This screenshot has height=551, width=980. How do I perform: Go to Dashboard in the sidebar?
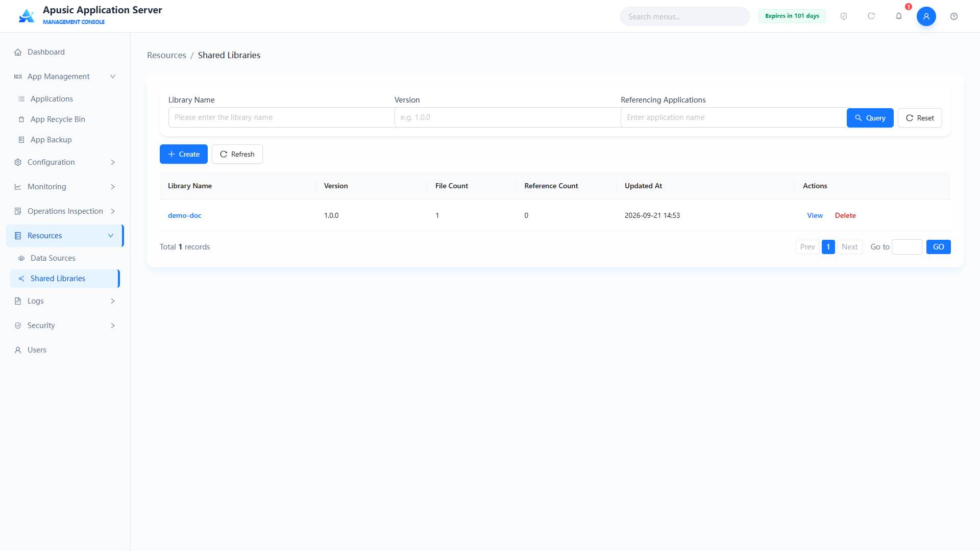[x=65, y=52]
